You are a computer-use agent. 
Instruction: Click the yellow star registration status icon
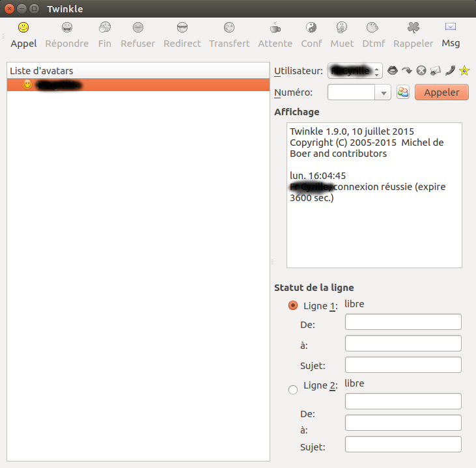(x=464, y=71)
